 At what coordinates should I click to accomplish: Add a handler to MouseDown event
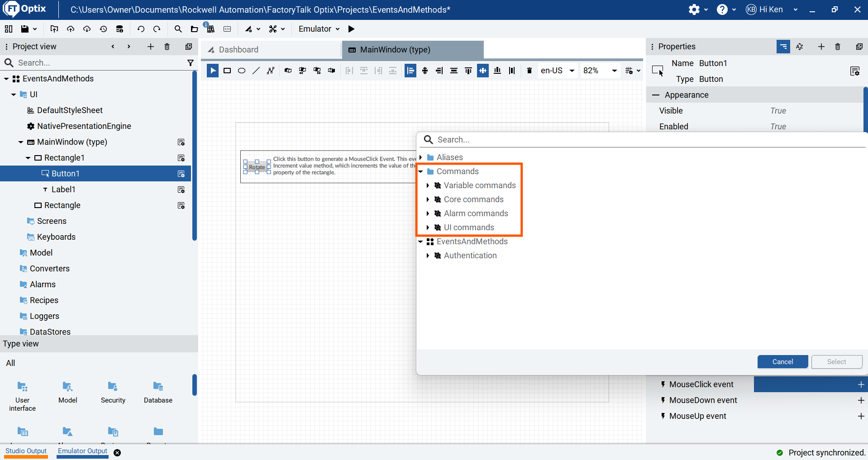(x=861, y=400)
